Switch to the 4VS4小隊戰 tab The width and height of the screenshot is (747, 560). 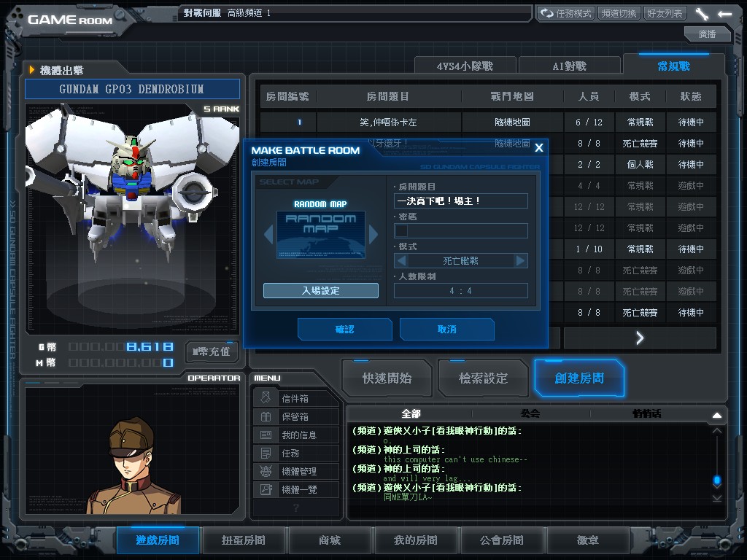tap(465, 66)
